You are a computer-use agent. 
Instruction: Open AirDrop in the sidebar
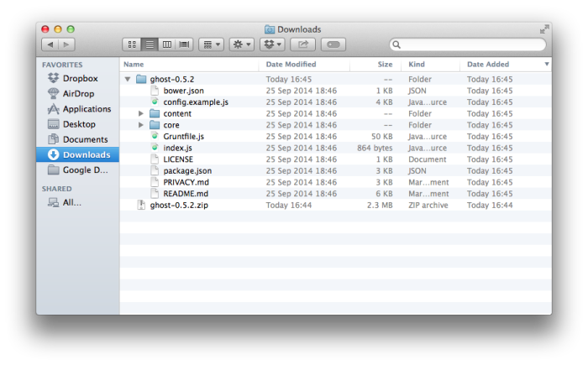(x=77, y=94)
